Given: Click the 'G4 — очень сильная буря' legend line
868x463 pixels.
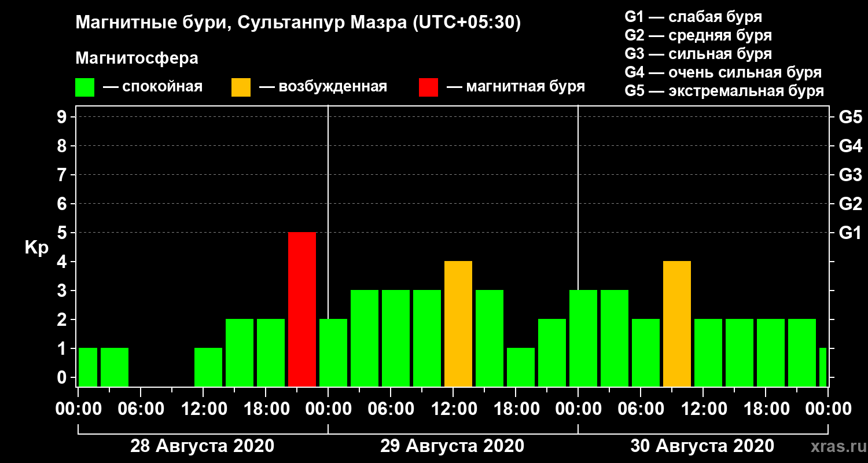Looking at the screenshot, I should [x=723, y=72].
